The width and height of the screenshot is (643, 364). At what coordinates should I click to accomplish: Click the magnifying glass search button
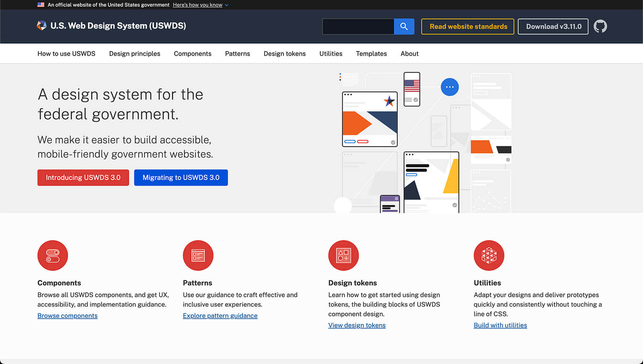coord(404,26)
